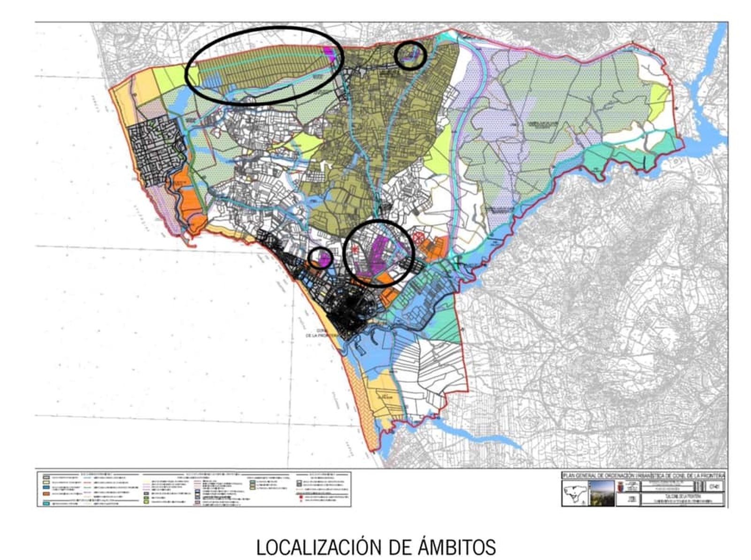751x560 pixels.
Task: Select the aerial photo thumbnail in the title block
Action: pos(602,493)
